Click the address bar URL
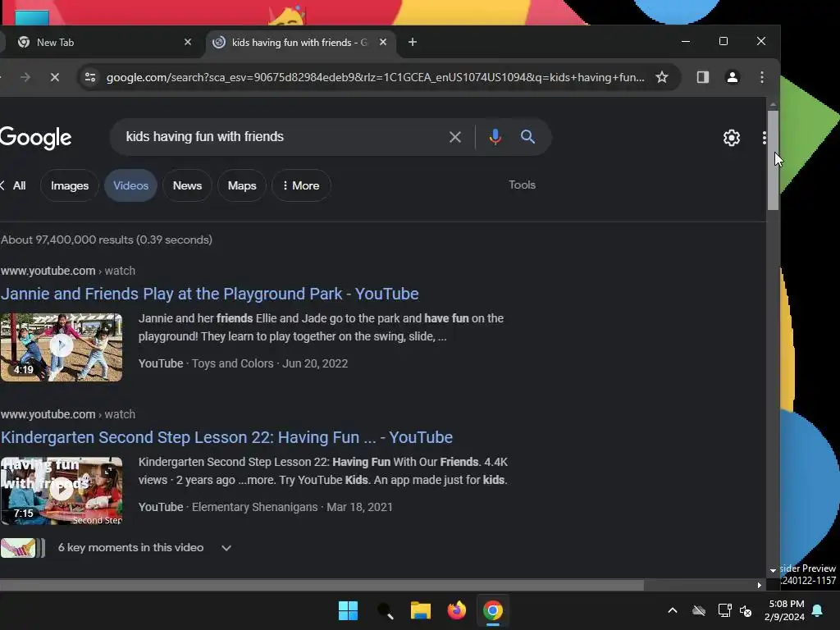The width and height of the screenshot is (840, 630). 375,78
